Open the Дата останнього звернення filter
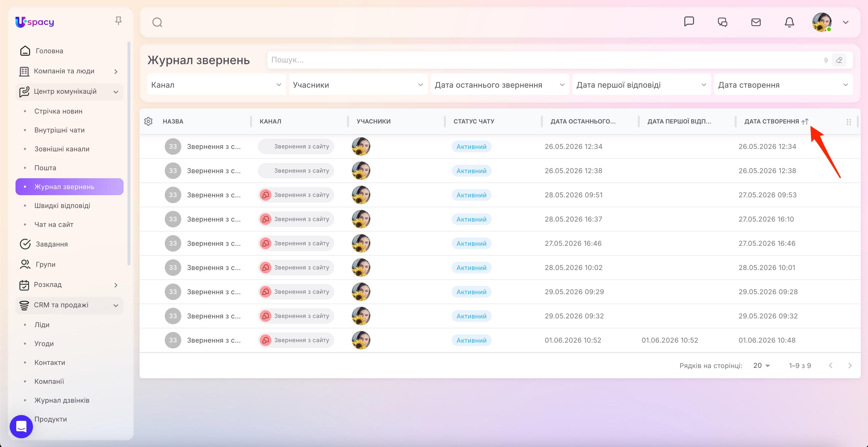868x447 pixels. click(500, 85)
